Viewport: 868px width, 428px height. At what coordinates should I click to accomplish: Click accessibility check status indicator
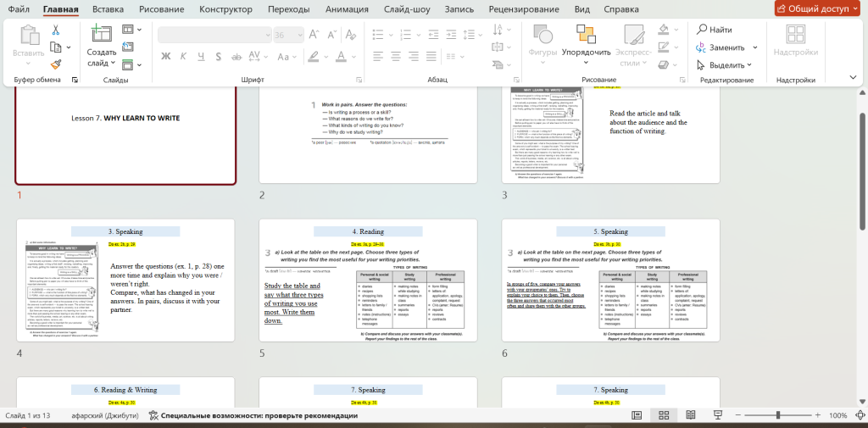[x=248, y=415]
